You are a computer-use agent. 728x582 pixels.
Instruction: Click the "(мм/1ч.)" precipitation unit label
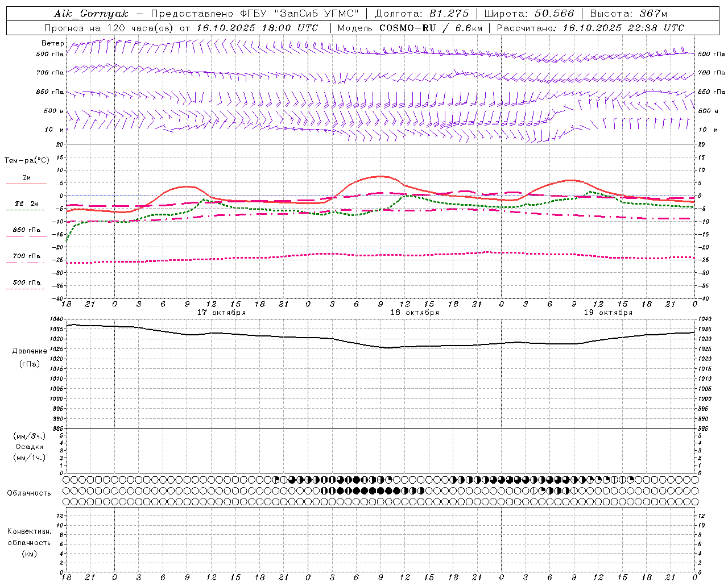pos(30,458)
